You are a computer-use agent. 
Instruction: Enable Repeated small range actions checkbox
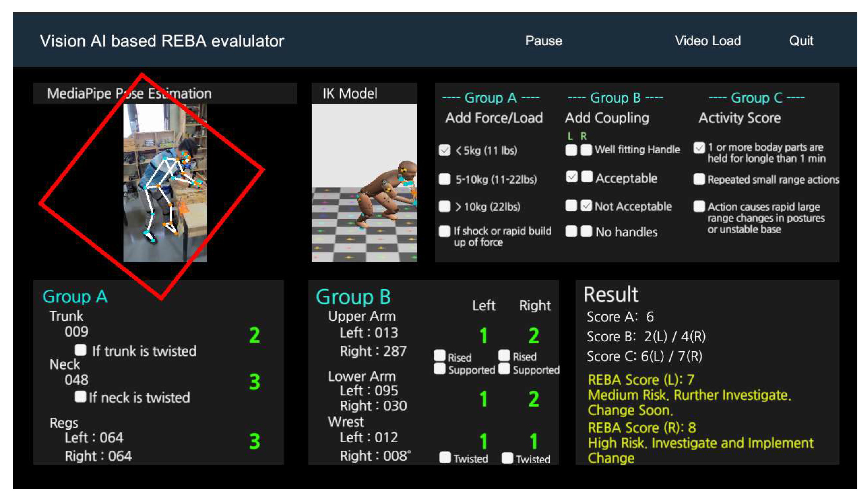click(699, 179)
